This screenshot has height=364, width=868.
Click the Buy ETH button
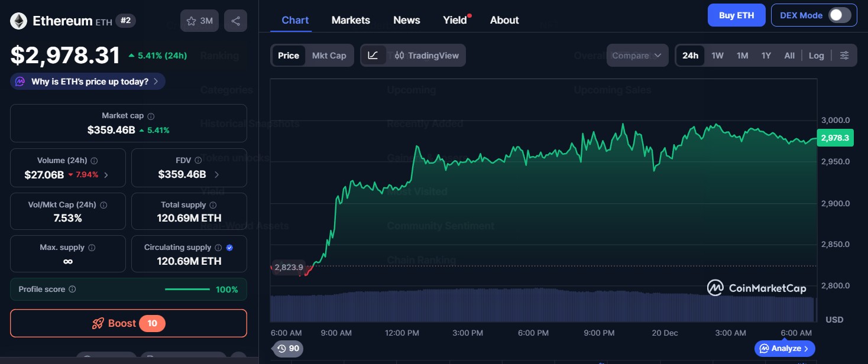(736, 15)
